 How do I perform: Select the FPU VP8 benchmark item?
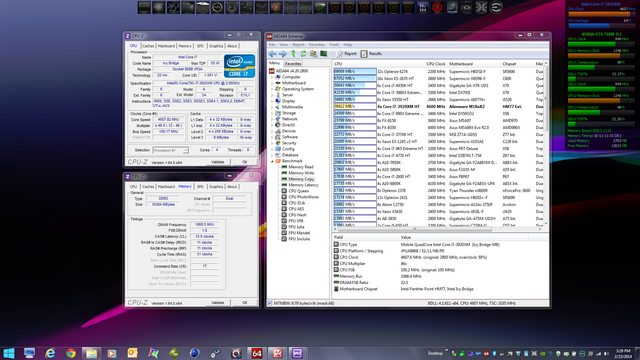pos(293,221)
